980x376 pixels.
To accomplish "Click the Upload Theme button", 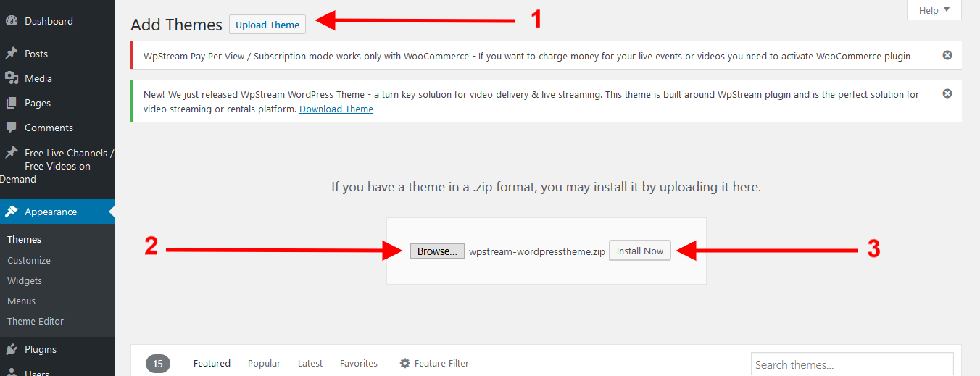I will pyautogui.click(x=267, y=25).
